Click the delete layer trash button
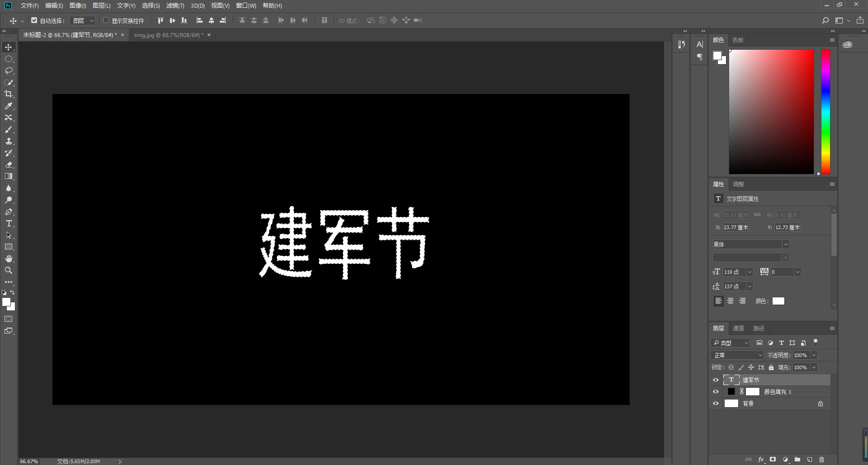Viewport: 868px width, 465px height. coord(822,460)
